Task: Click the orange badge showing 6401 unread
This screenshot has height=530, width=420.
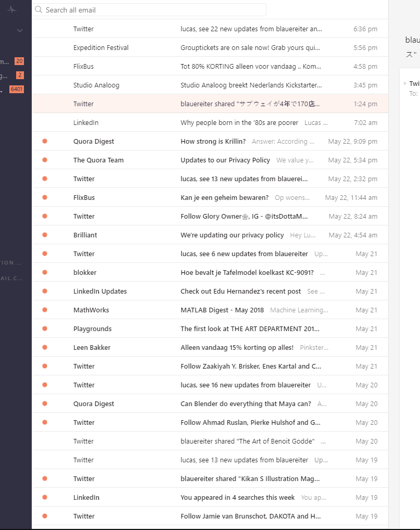Action: coord(16,89)
